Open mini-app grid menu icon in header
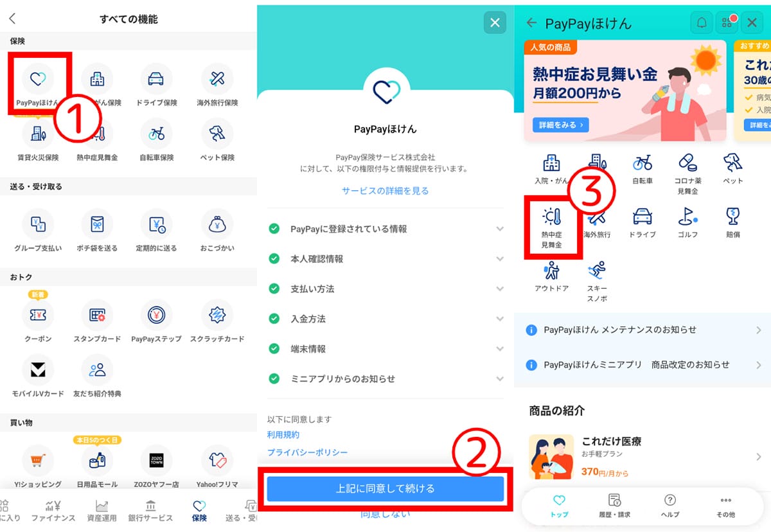771x532 pixels. [727, 22]
